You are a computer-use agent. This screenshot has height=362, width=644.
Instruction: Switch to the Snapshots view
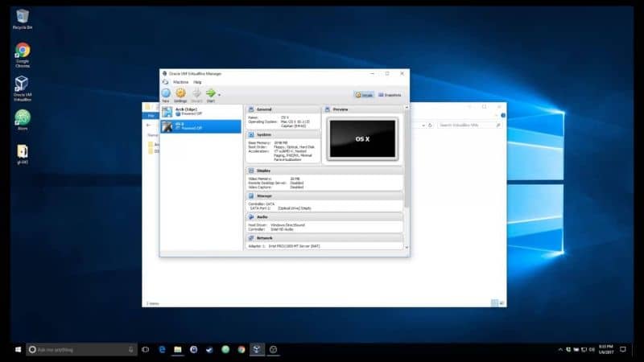coord(390,95)
